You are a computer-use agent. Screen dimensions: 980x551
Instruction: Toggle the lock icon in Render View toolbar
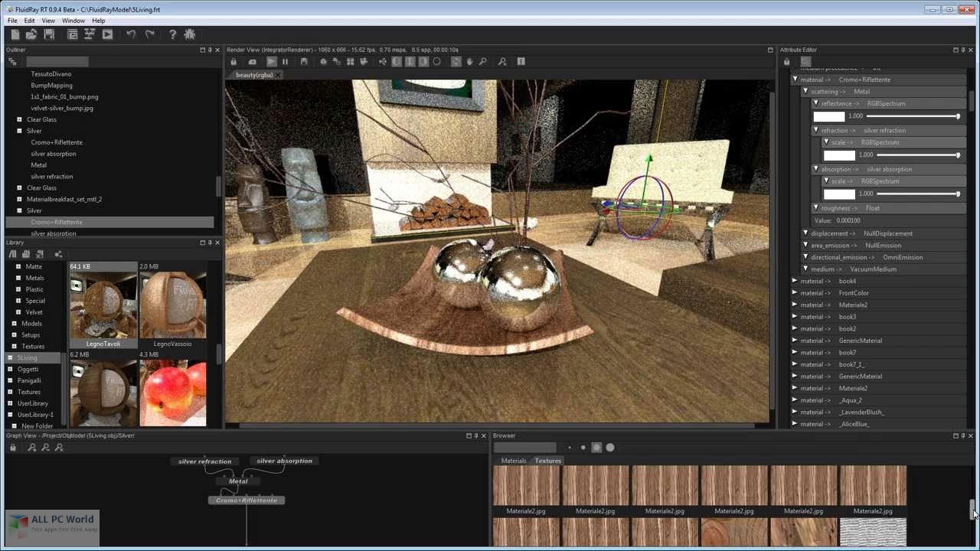tap(234, 61)
